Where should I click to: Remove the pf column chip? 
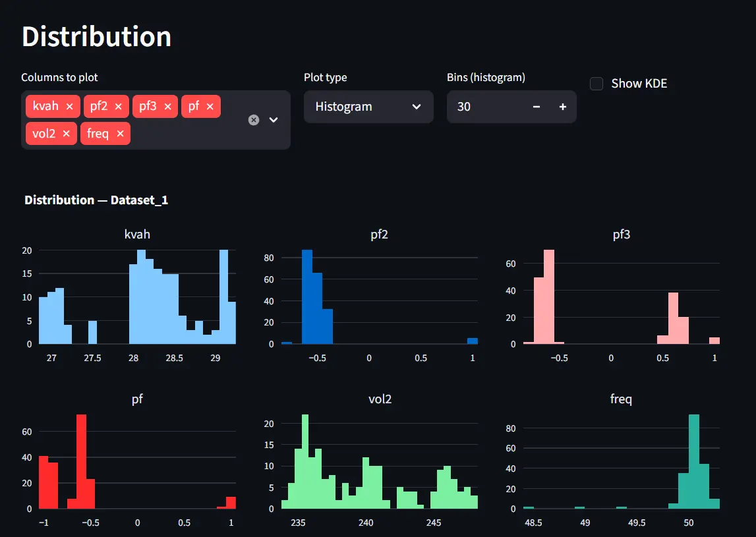click(x=211, y=106)
